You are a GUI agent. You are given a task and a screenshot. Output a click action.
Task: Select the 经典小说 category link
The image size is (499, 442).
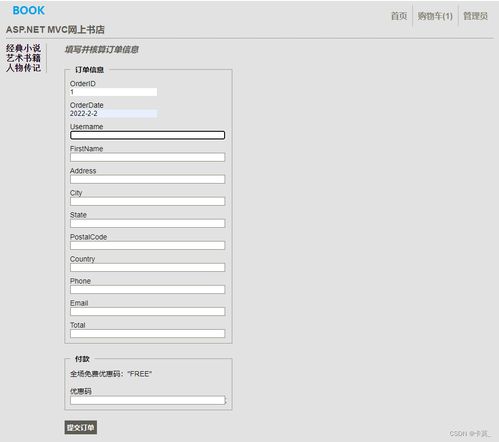(23, 48)
